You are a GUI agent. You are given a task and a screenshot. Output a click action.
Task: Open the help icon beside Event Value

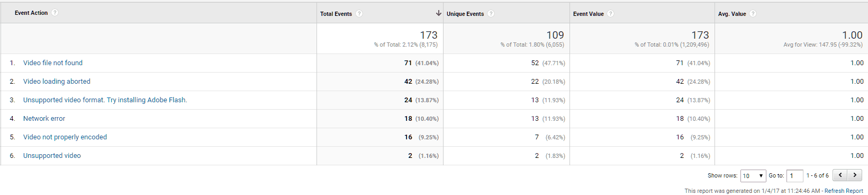tap(611, 14)
